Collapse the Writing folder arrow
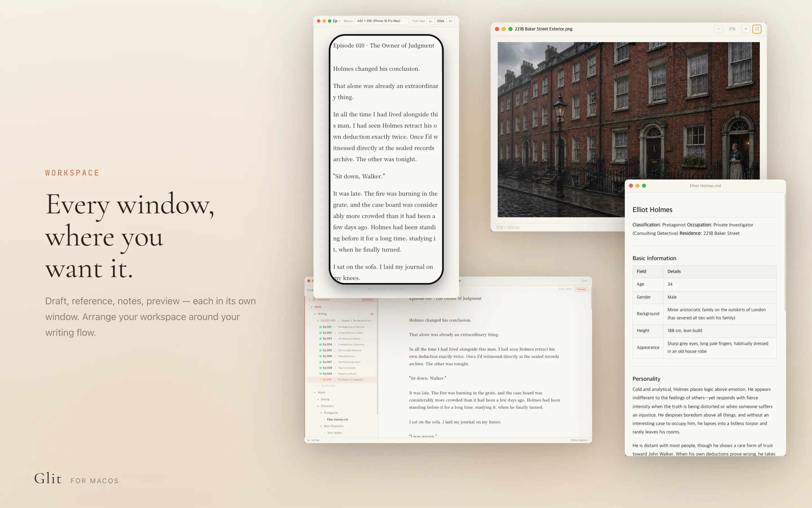This screenshot has height=508, width=812. tap(315, 314)
